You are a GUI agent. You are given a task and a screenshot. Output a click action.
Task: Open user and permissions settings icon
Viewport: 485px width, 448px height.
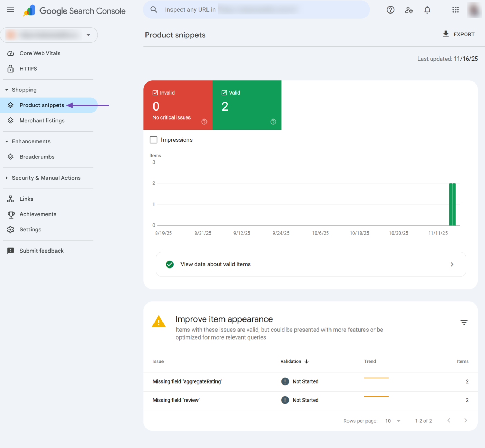pos(409,10)
